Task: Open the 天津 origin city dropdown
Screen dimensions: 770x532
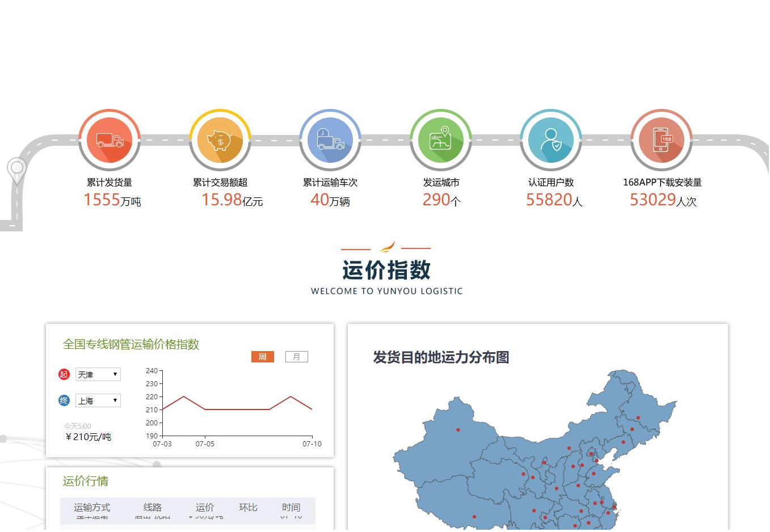Action: tap(98, 374)
